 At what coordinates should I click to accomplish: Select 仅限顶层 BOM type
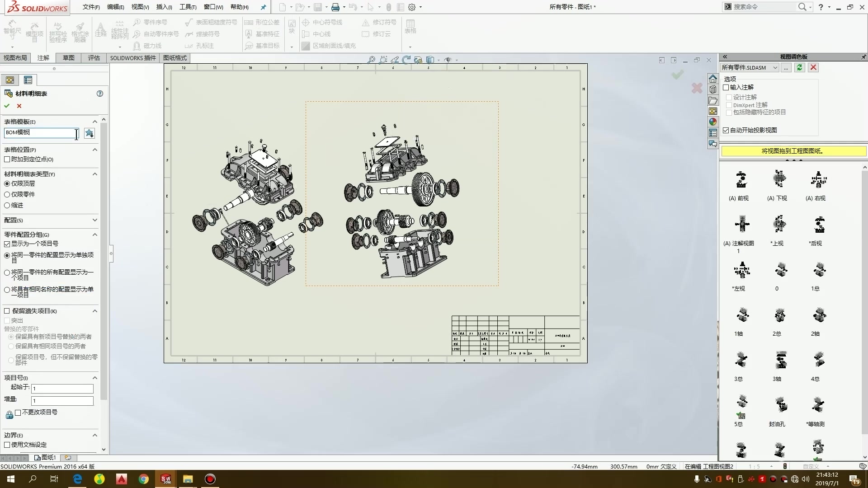click(7, 184)
